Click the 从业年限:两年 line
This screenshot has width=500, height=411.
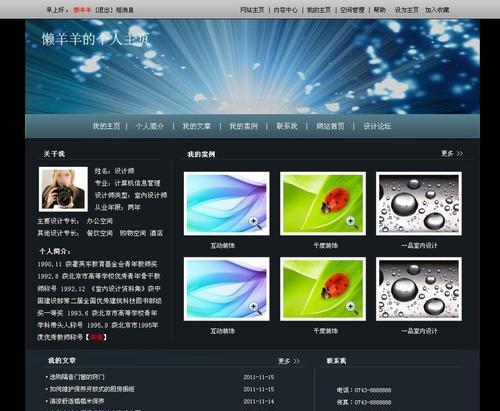tap(117, 207)
